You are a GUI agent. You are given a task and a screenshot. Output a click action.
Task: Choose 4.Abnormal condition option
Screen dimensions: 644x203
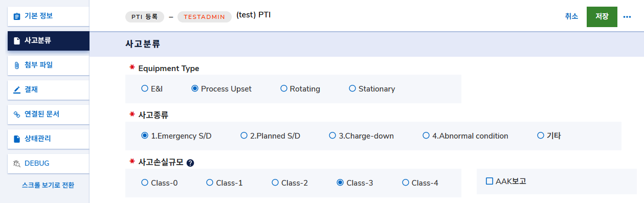(426, 136)
